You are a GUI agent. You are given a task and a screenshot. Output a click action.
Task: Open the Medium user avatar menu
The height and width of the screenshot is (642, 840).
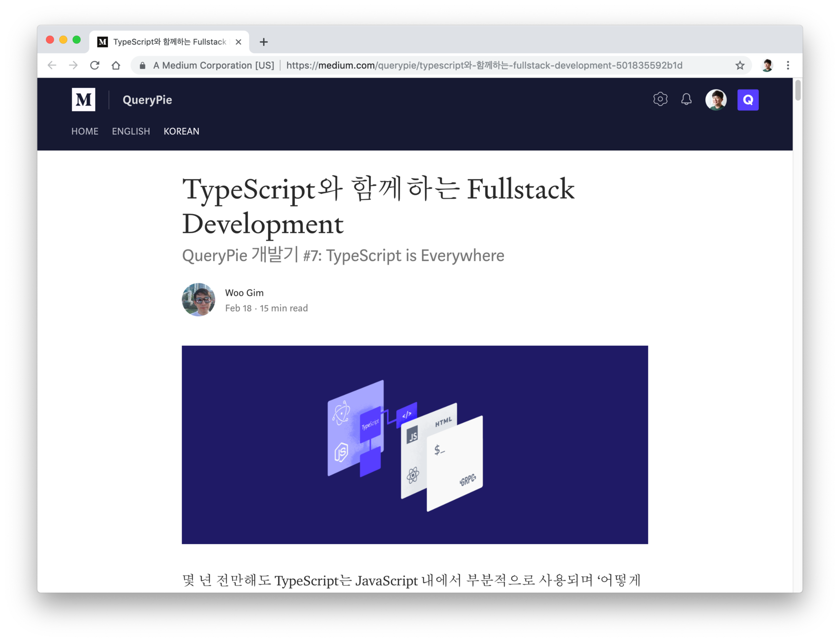coord(716,100)
